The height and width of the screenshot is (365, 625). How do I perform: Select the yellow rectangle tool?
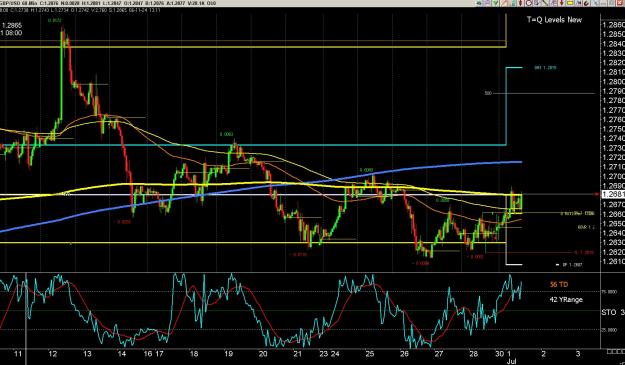click(x=570, y=3)
